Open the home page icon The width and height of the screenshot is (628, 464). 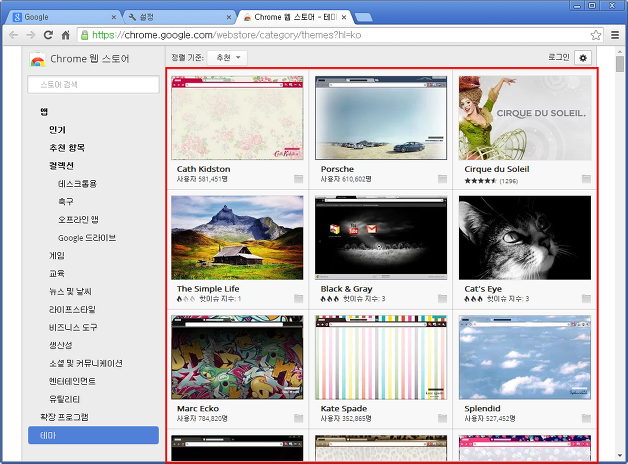tap(66, 35)
